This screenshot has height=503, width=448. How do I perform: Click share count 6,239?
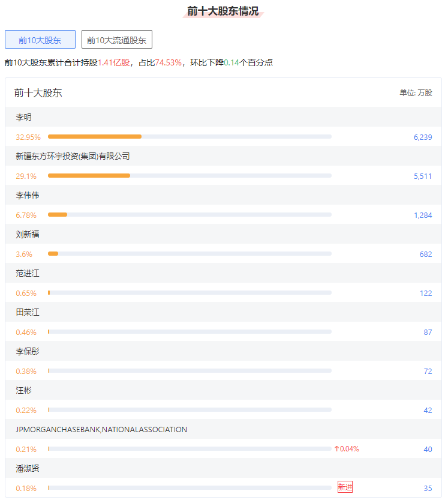pos(422,137)
